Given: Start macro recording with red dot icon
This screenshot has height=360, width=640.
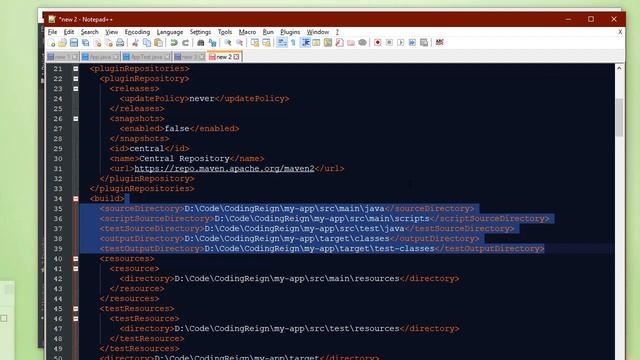Looking at the screenshot, I should [x=378, y=43].
